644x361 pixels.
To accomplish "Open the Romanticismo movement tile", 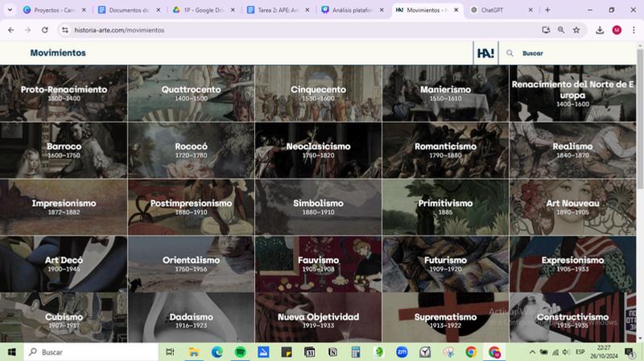I will pyautogui.click(x=446, y=150).
